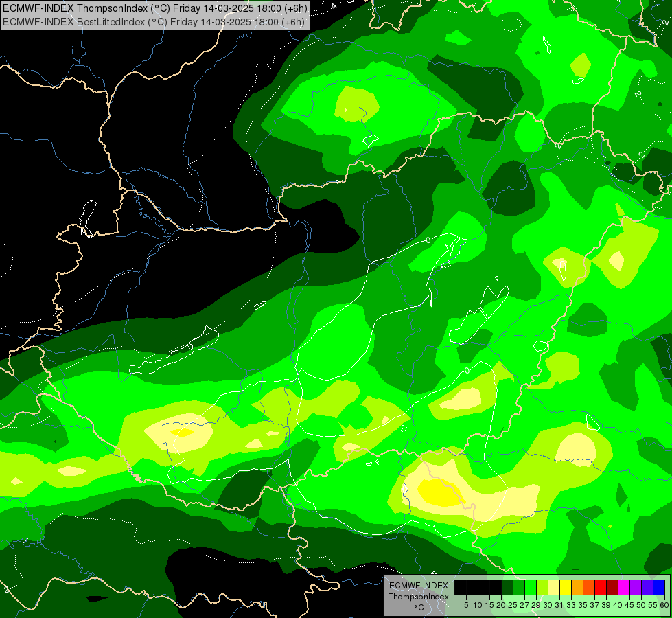Click the legend unit label '°C'
672x618 pixels.
(x=419, y=607)
